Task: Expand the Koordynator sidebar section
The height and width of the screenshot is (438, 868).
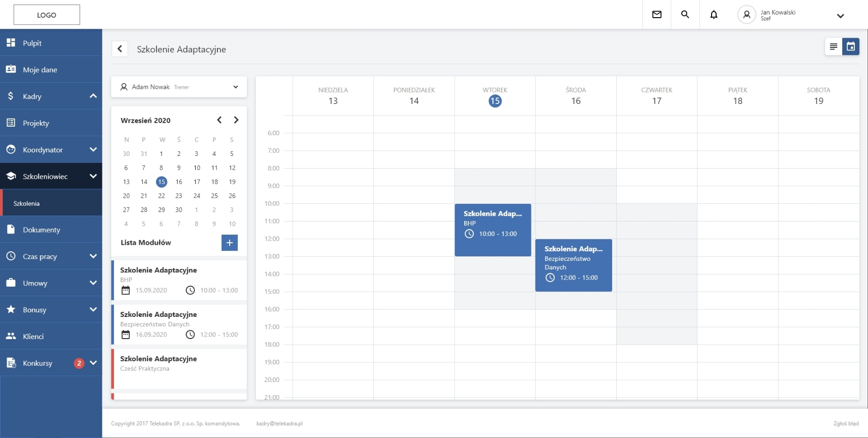Action: tap(93, 149)
